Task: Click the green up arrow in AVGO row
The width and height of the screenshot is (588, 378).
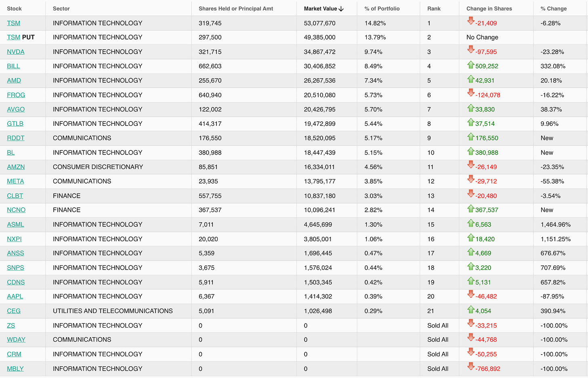Action: pos(470,108)
